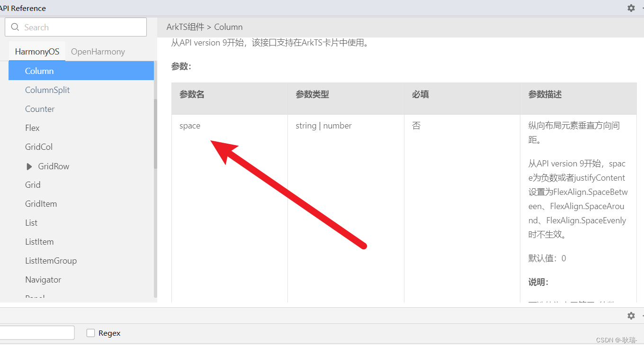Click the ArkTS组件 > Column breadcrumb
The width and height of the screenshot is (644, 348).
coord(205,27)
